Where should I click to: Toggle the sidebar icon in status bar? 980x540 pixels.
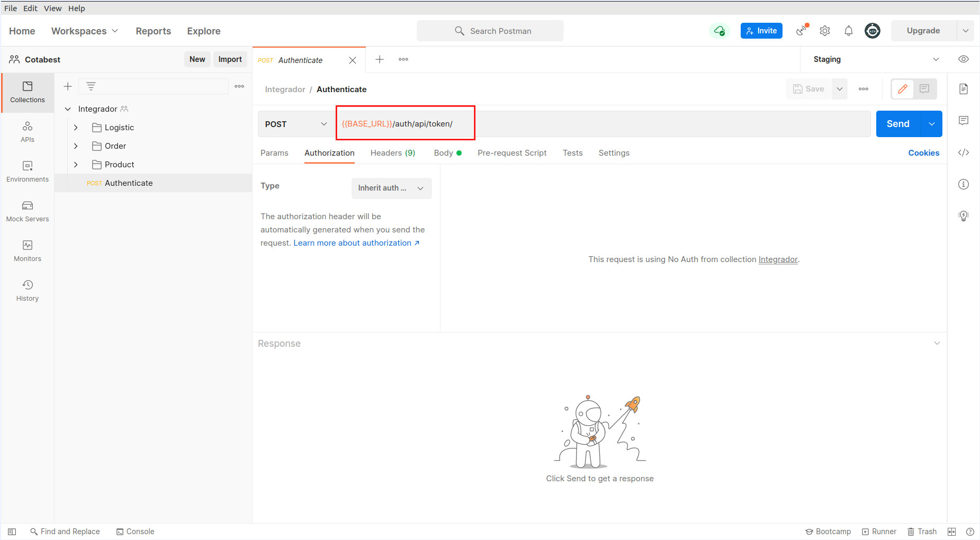[x=12, y=532]
